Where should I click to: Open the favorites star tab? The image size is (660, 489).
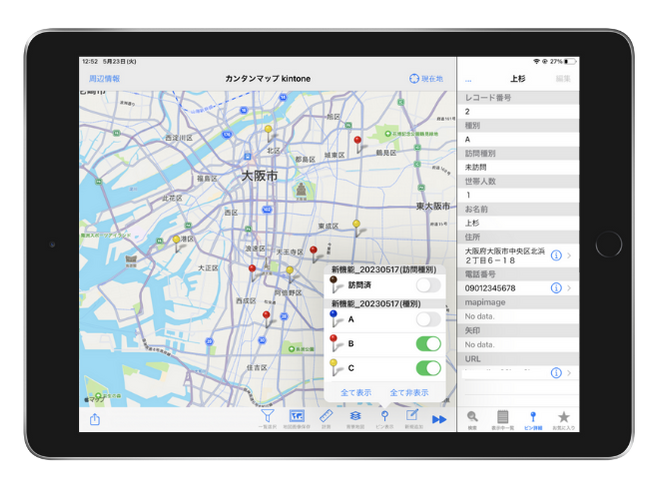pyautogui.click(x=564, y=417)
